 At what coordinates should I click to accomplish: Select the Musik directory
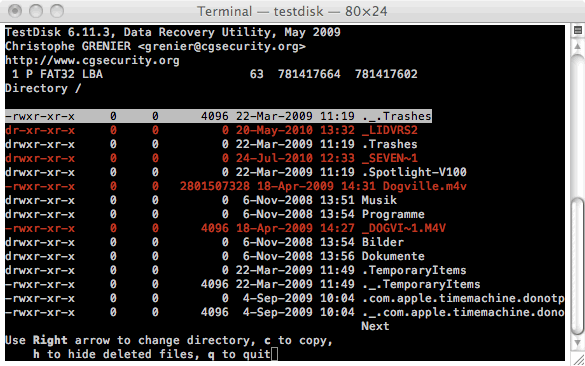tap(201, 200)
